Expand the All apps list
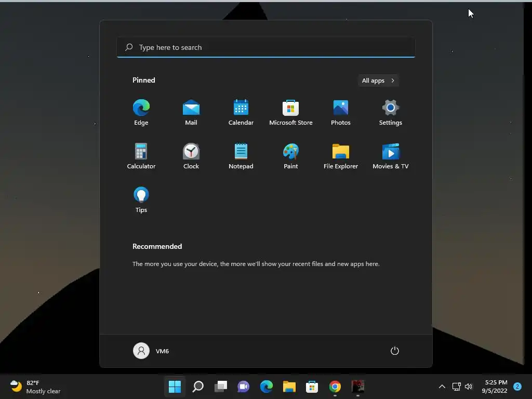The height and width of the screenshot is (399, 532). tap(378, 81)
